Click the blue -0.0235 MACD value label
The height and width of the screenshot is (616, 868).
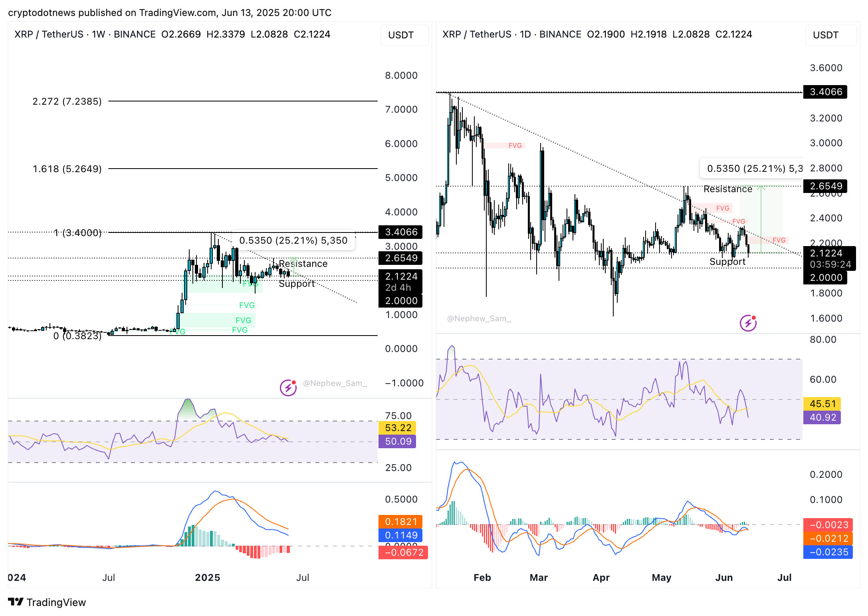pos(828,552)
